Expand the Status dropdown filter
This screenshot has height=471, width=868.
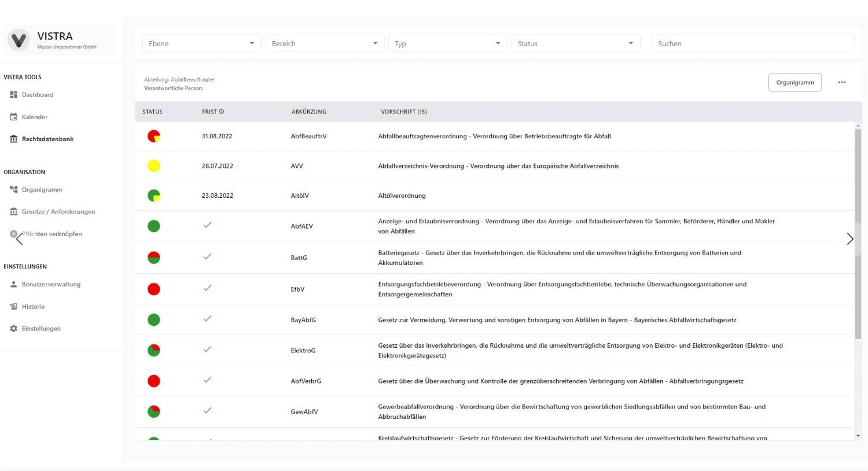click(x=576, y=43)
